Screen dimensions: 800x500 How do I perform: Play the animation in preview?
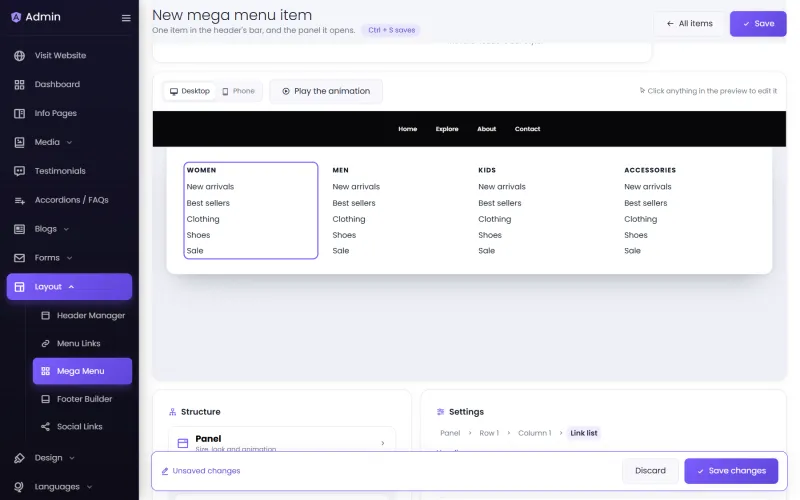point(326,91)
